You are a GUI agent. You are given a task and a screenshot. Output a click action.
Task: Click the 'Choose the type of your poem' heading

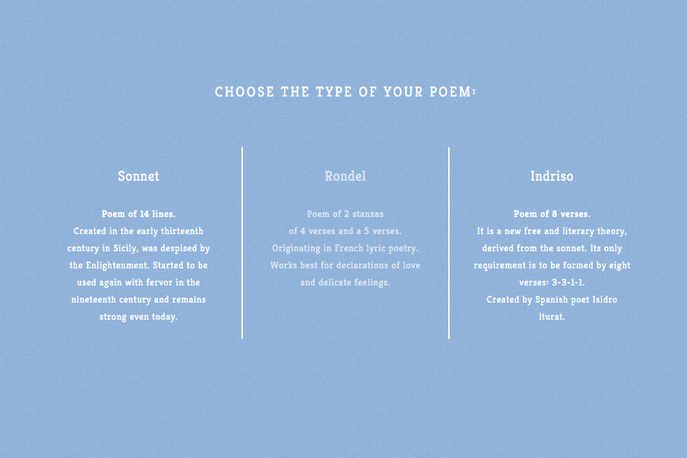coord(345,92)
